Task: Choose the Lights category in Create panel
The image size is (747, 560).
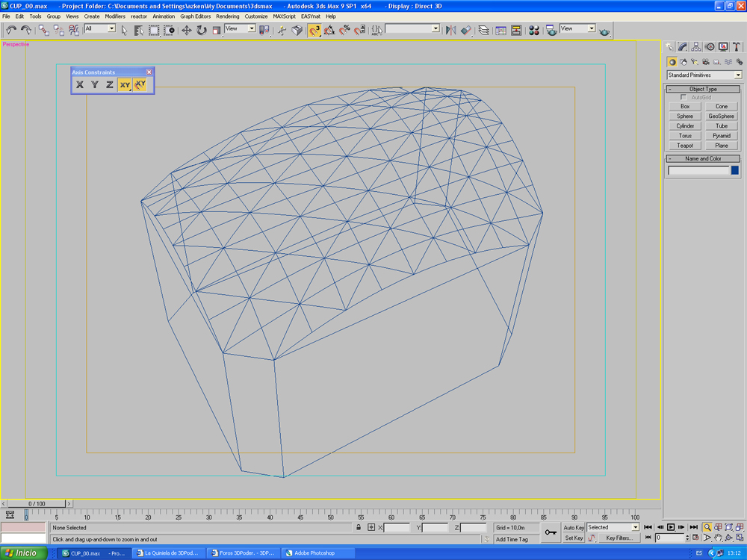Action: pos(694,62)
